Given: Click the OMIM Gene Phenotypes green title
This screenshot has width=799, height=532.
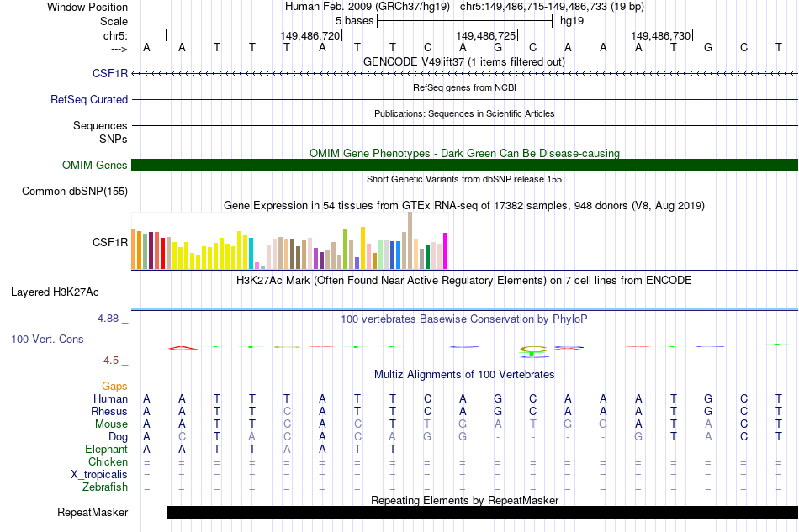Looking at the screenshot, I should point(465,153).
